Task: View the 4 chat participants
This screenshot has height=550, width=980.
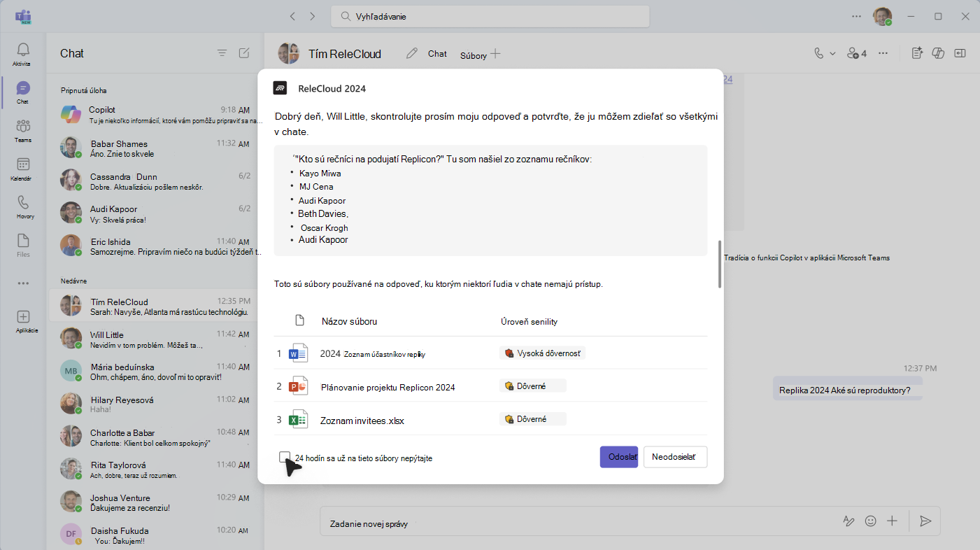Action: point(857,53)
